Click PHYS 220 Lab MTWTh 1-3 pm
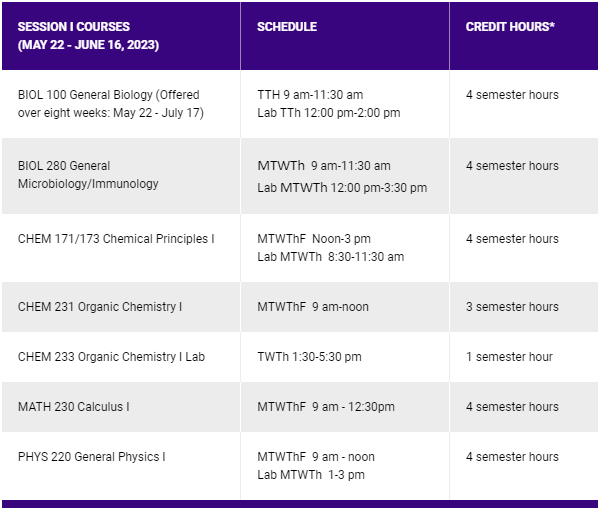This screenshot has width=601, height=512. [311, 474]
